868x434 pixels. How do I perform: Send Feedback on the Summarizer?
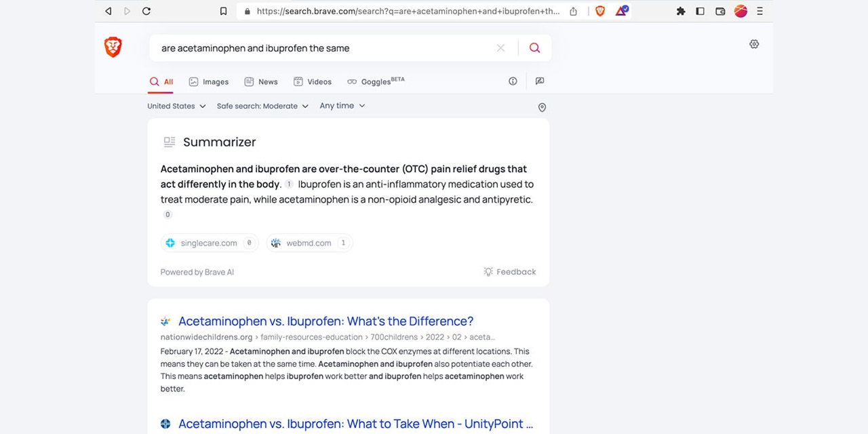[509, 272]
